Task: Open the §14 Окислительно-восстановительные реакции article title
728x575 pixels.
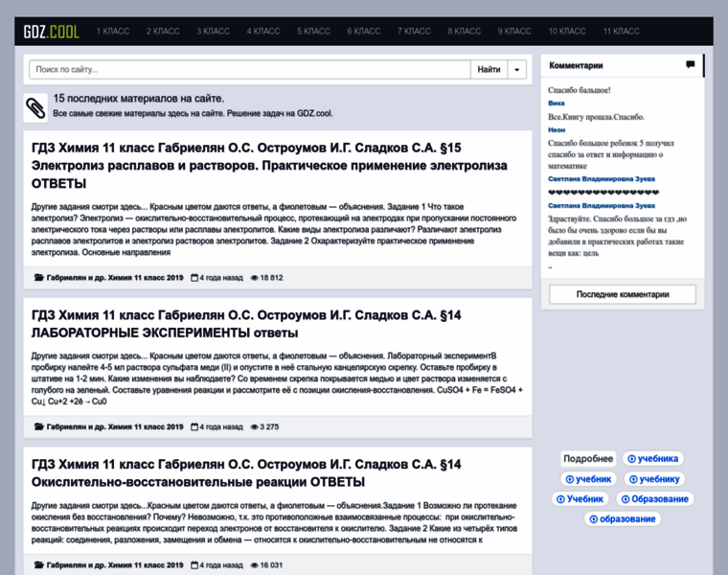Action: pyautogui.click(x=246, y=473)
